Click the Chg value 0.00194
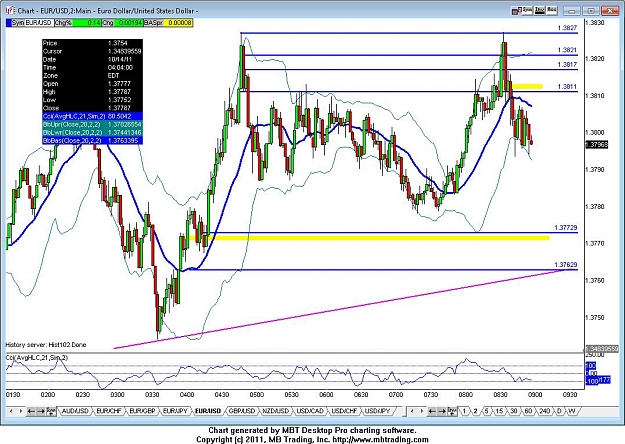The width and height of the screenshot is (625, 444). pos(129,23)
